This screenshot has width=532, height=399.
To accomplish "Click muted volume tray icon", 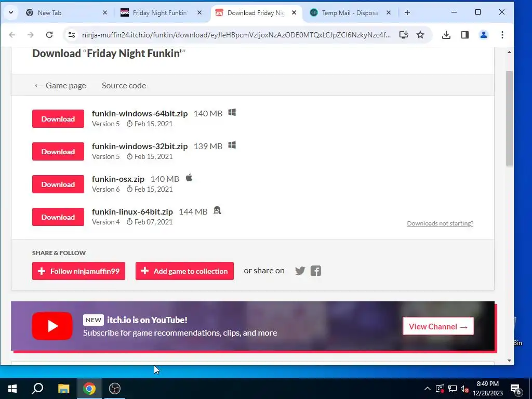I will pos(465,389).
